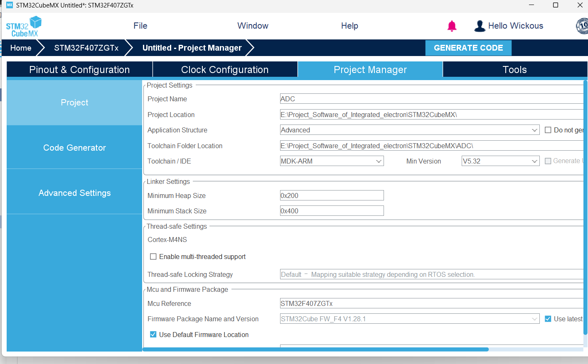Open Toolchain / IDE dropdown
Image resolution: width=588 pixels, height=364 pixels.
coord(332,161)
